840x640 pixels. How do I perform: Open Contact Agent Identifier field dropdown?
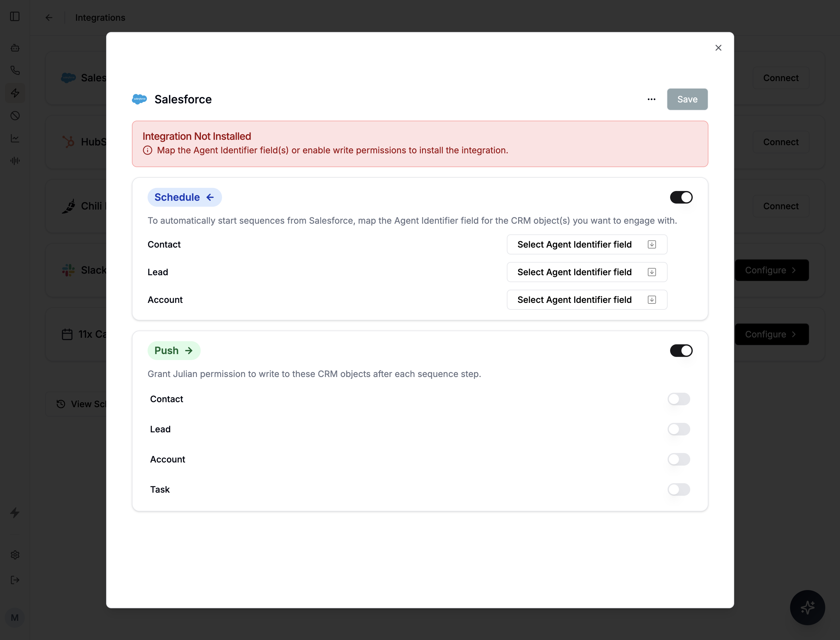(587, 244)
